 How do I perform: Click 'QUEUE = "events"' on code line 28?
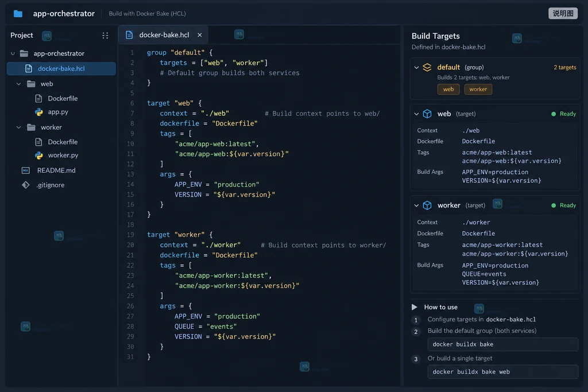206,327
